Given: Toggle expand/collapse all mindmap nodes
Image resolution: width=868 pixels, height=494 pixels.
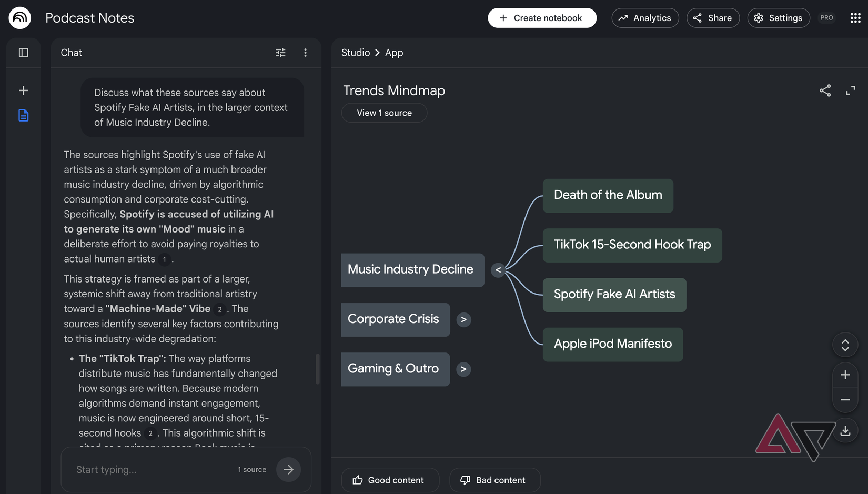Looking at the screenshot, I should click(x=845, y=345).
